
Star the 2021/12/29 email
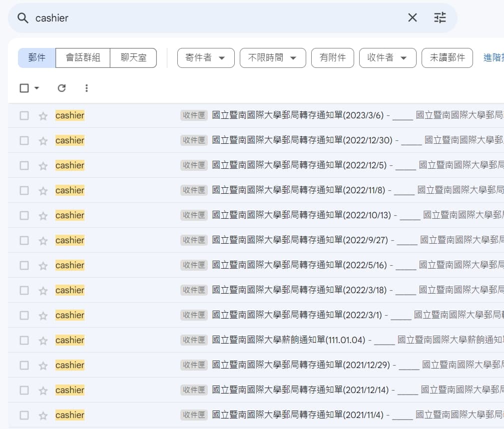pos(43,366)
